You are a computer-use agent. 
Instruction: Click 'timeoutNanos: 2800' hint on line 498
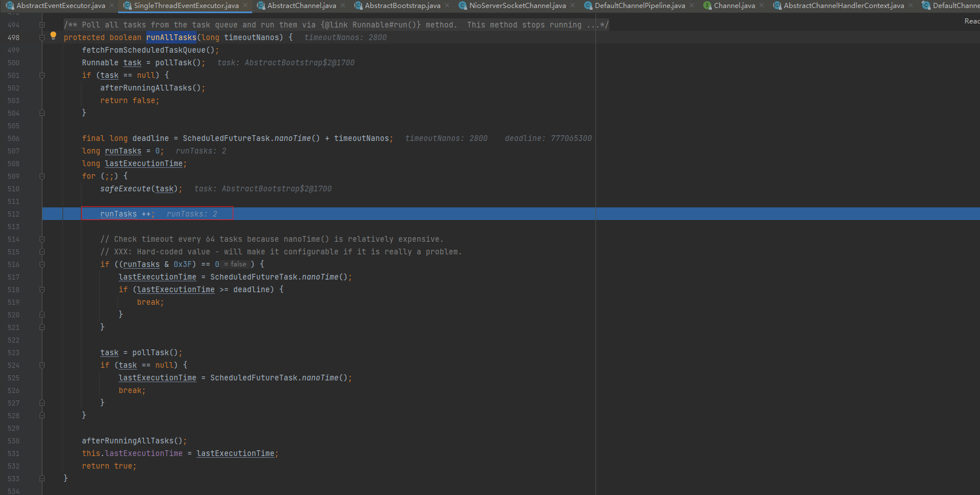(x=346, y=38)
